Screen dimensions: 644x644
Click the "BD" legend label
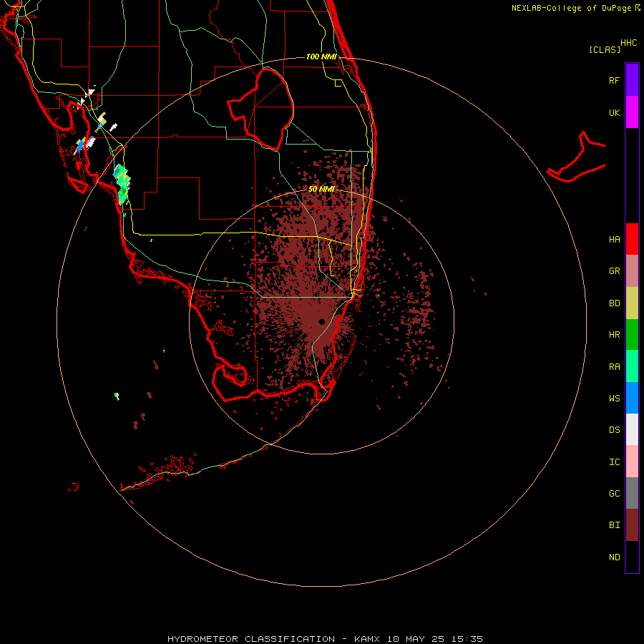tap(614, 303)
